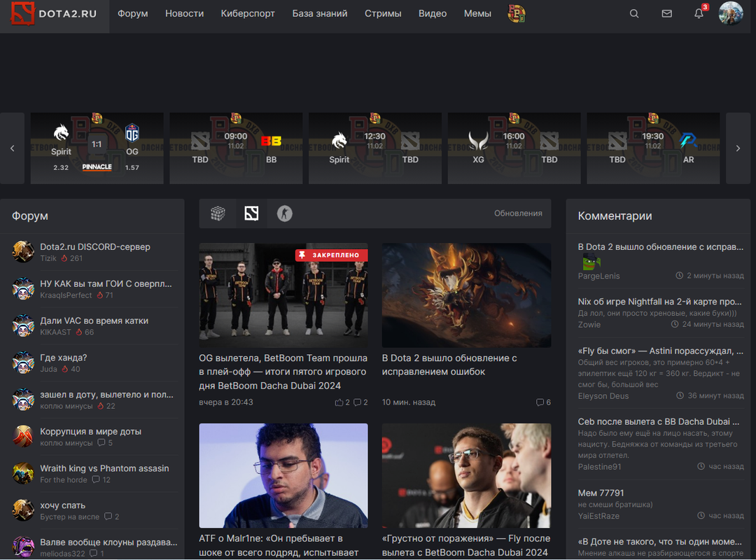Open the Комментарии section heading
The height and width of the screenshot is (560, 756).
(x=615, y=216)
